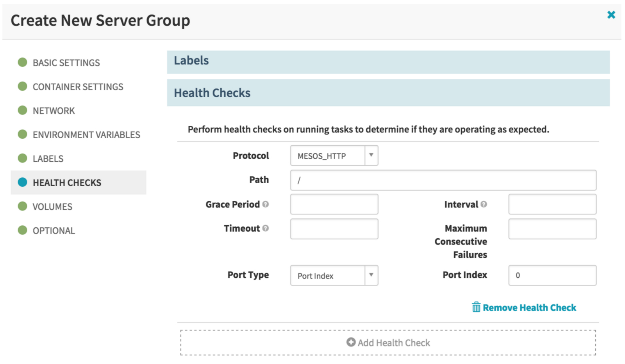Go to Container Settings in the sidebar
This screenshot has width=625, height=364.
pyautogui.click(x=78, y=87)
